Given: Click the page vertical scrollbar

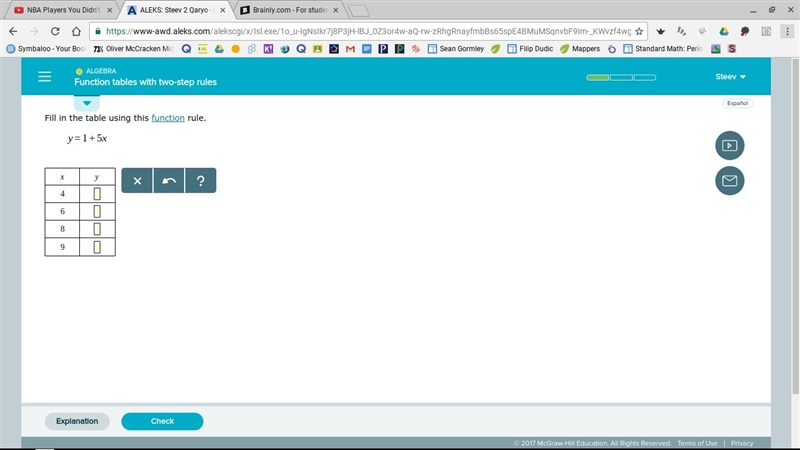Looking at the screenshot, I should click(795, 224).
